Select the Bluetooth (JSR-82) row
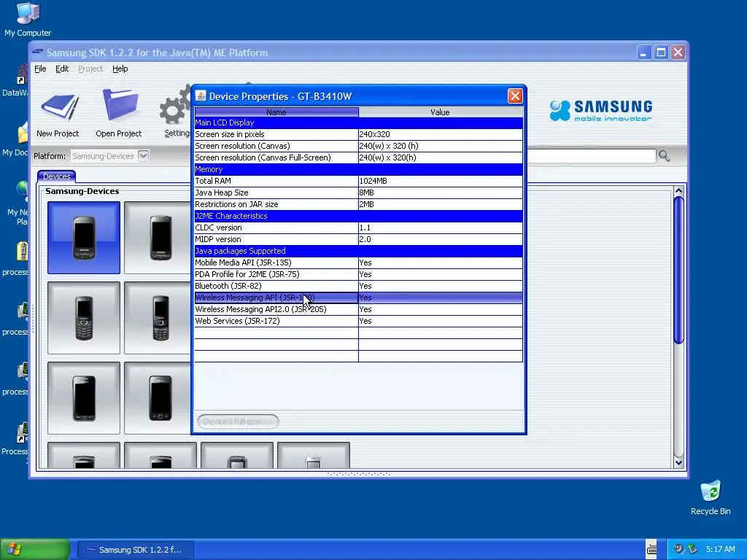The width and height of the screenshot is (747, 560). [x=358, y=286]
